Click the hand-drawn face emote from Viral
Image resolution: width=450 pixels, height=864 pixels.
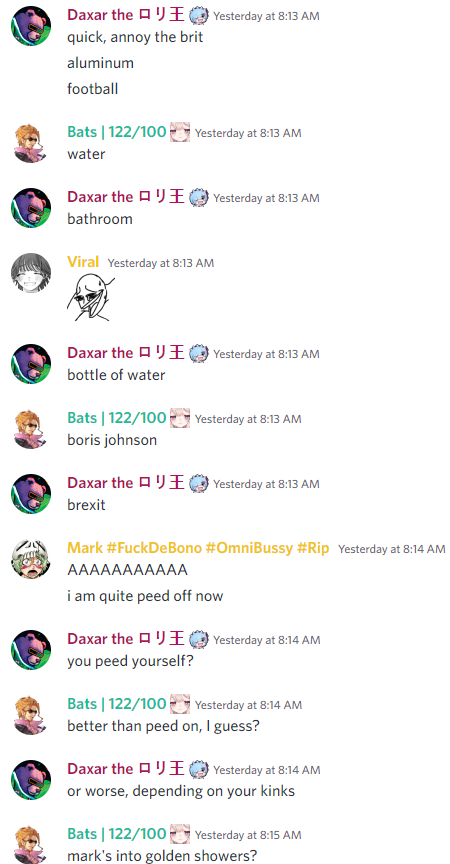pyautogui.click(x=91, y=296)
